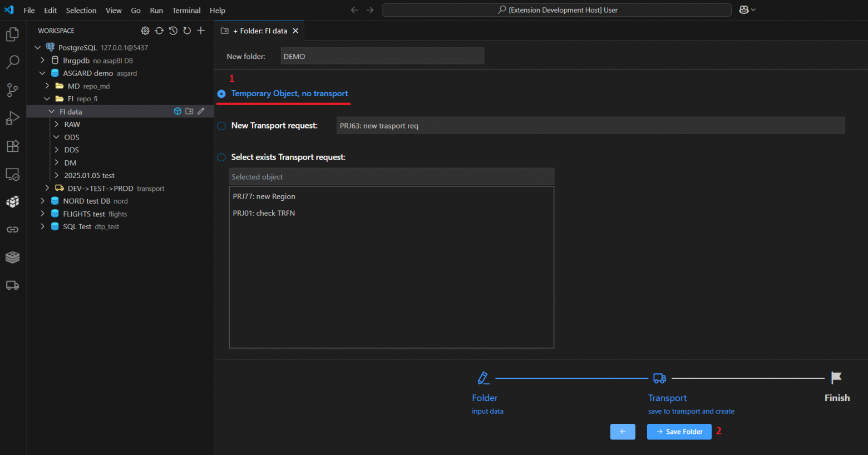868x455 pixels.
Task: Open the Extensions view
Action: (12, 146)
